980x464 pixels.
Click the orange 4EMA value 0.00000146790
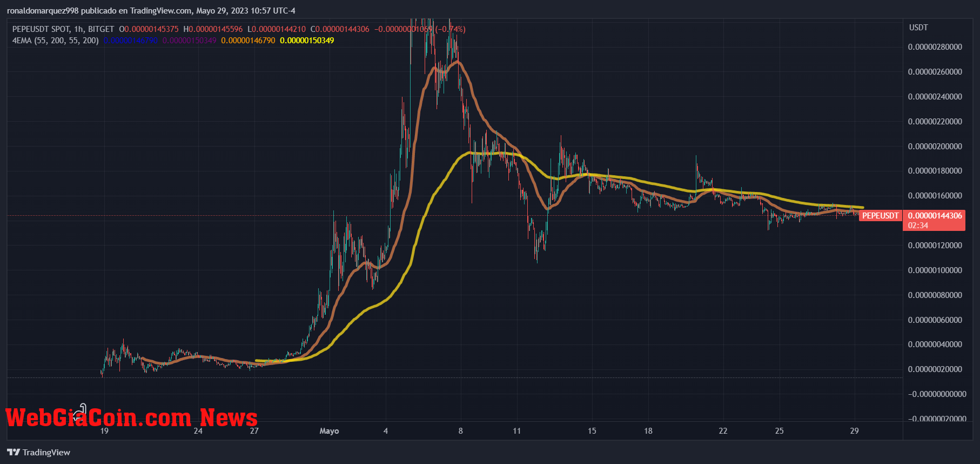click(248, 41)
